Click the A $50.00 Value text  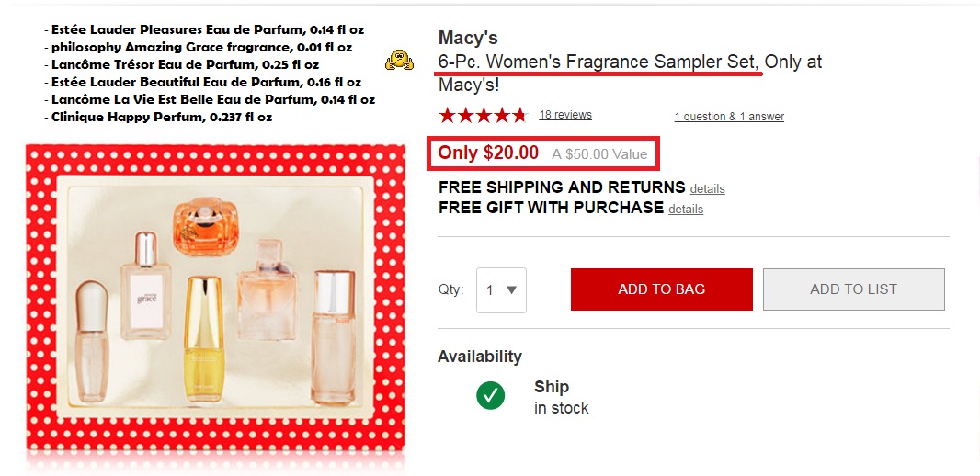(x=599, y=154)
